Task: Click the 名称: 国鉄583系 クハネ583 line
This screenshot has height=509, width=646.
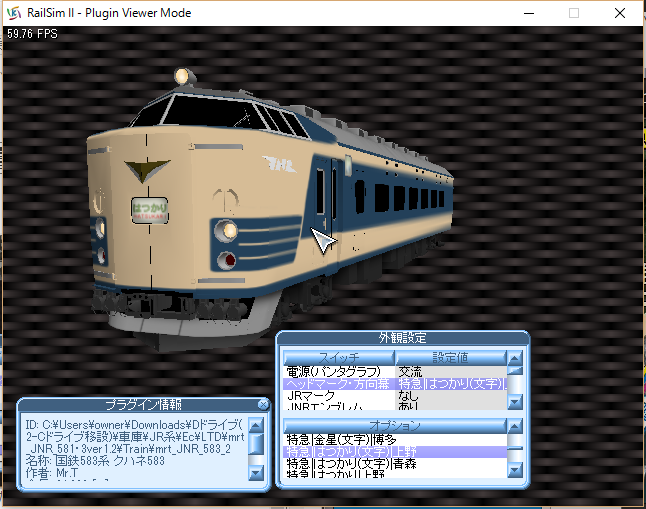Action: coord(95,460)
